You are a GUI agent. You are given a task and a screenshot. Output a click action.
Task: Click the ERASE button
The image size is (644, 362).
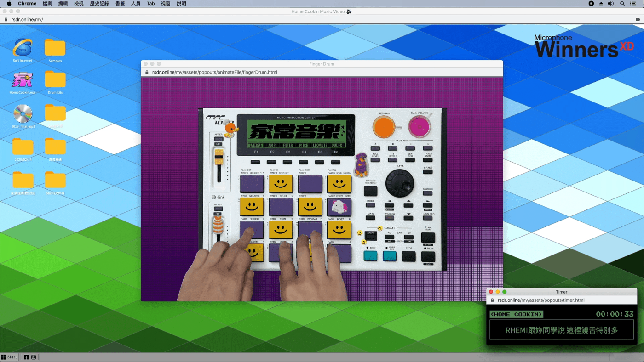pos(428,172)
